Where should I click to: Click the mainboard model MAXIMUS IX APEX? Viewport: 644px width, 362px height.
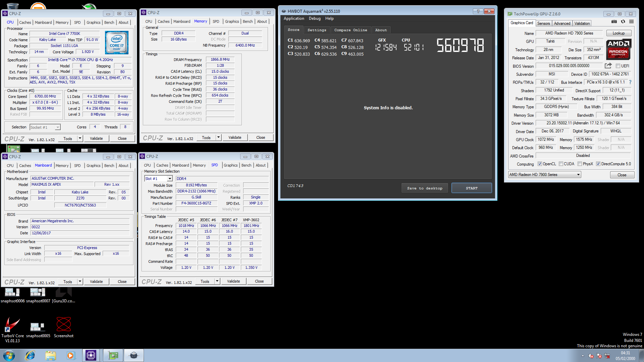(62, 184)
